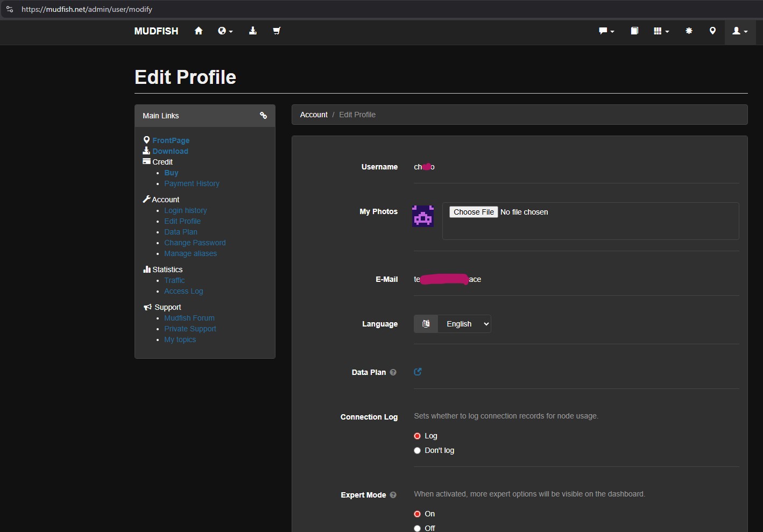Open the chat bubble dropdown menu
Image resolution: width=763 pixels, height=532 pixels.
(x=606, y=31)
